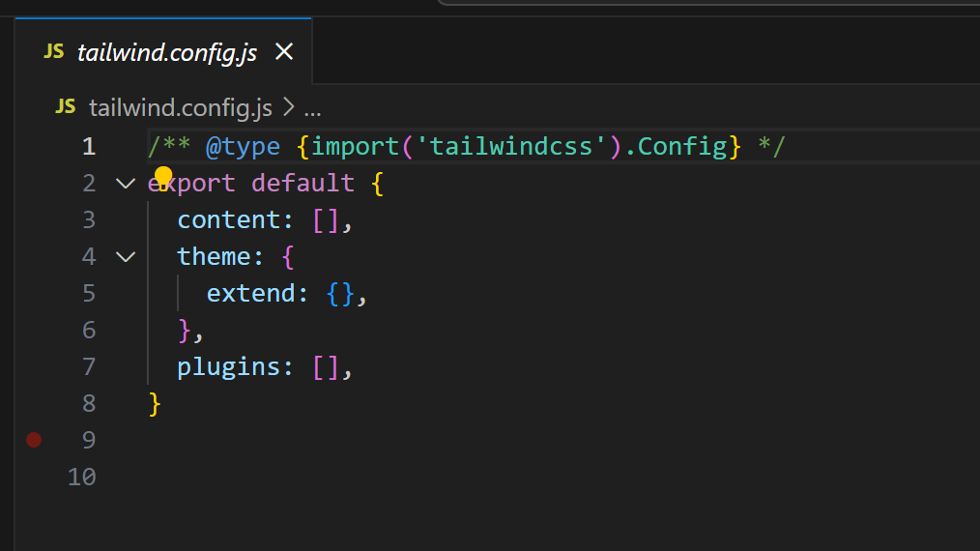Click the @type keyword in the comment
Image resolution: width=980 pixels, height=551 pixels.
coord(244,147)
